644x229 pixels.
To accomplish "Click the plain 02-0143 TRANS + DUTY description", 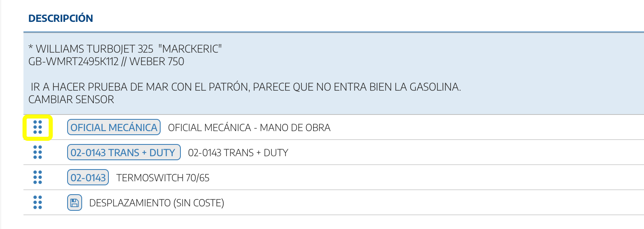I will pos(238,153).
